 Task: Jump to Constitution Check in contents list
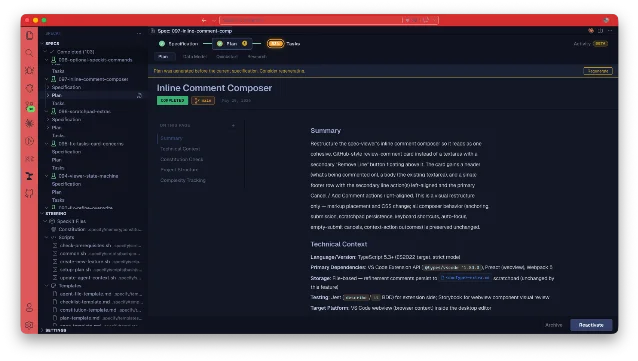coord(181,160)
